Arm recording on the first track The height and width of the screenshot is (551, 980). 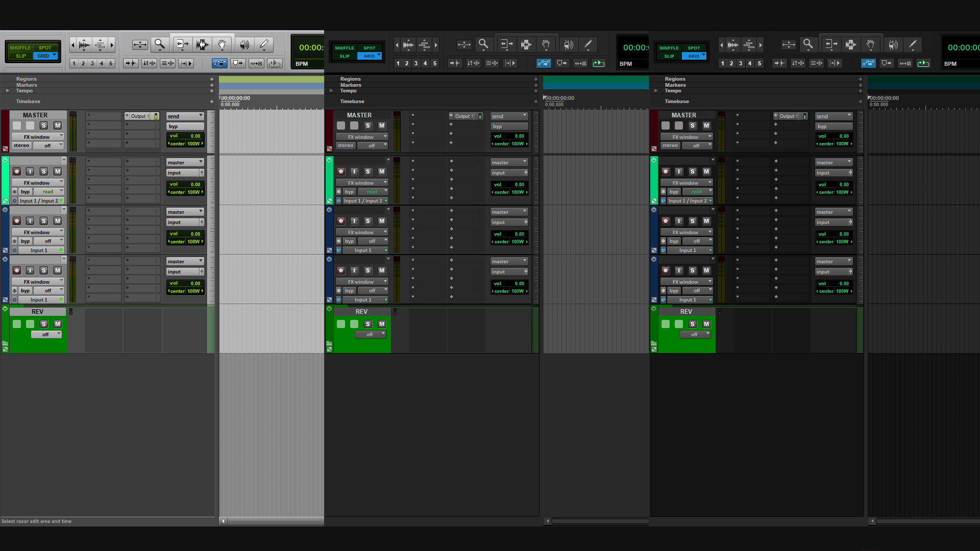16,171
